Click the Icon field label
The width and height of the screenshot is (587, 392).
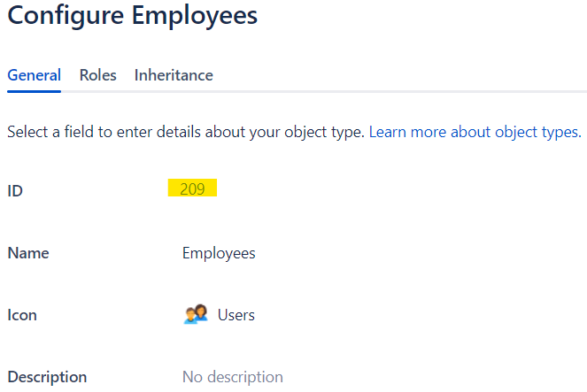point(22,315)
